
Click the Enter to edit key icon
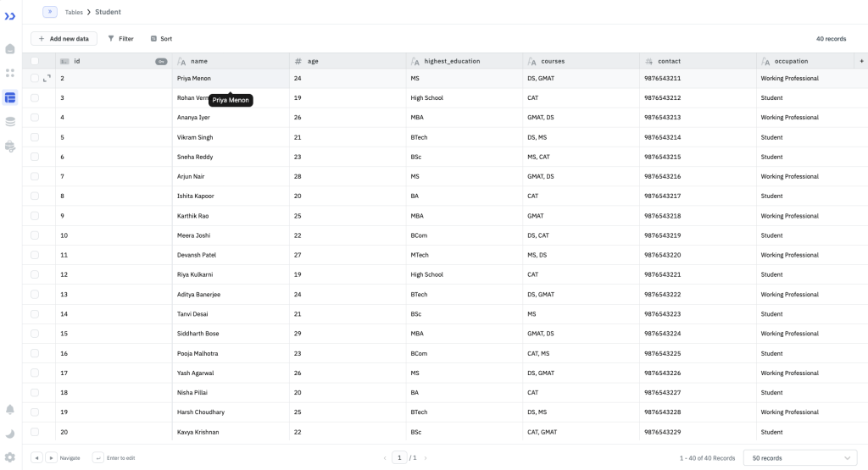tap(98, 458)
